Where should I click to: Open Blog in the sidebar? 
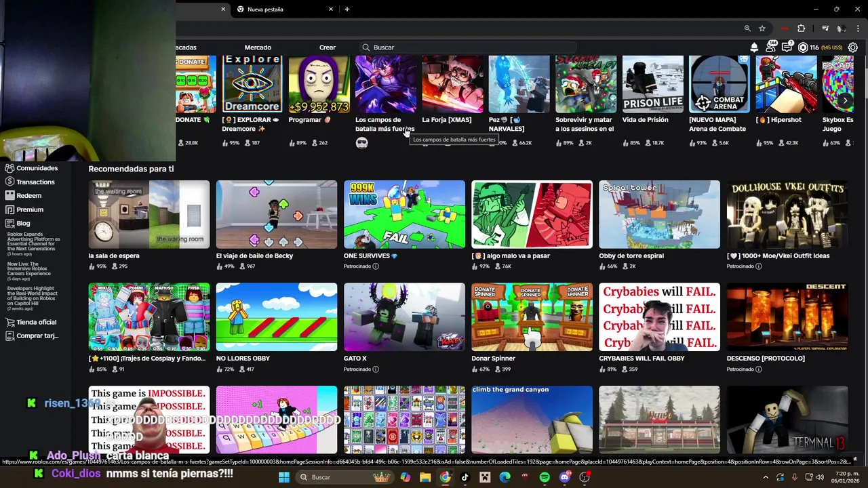pyautogui.click(x=18, y=223)
